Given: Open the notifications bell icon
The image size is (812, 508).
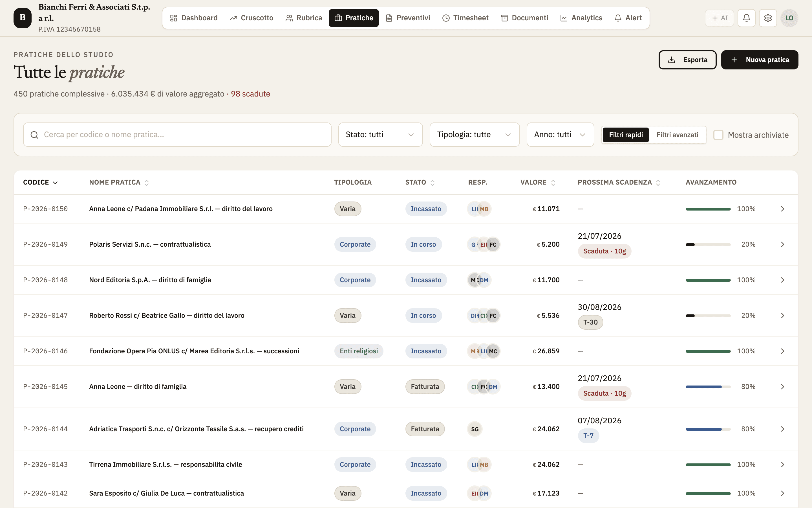Looking at the screenshot, I should coord(746,18).
